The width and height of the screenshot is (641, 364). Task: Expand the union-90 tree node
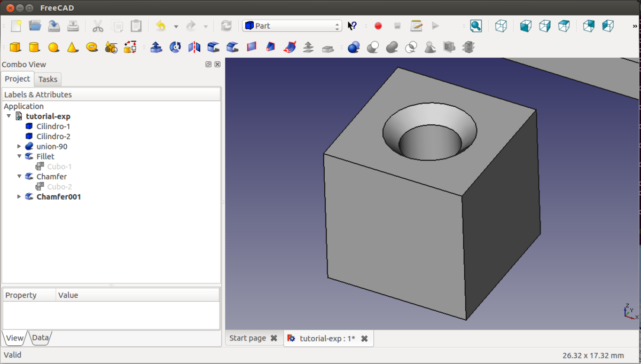point(19,146)
